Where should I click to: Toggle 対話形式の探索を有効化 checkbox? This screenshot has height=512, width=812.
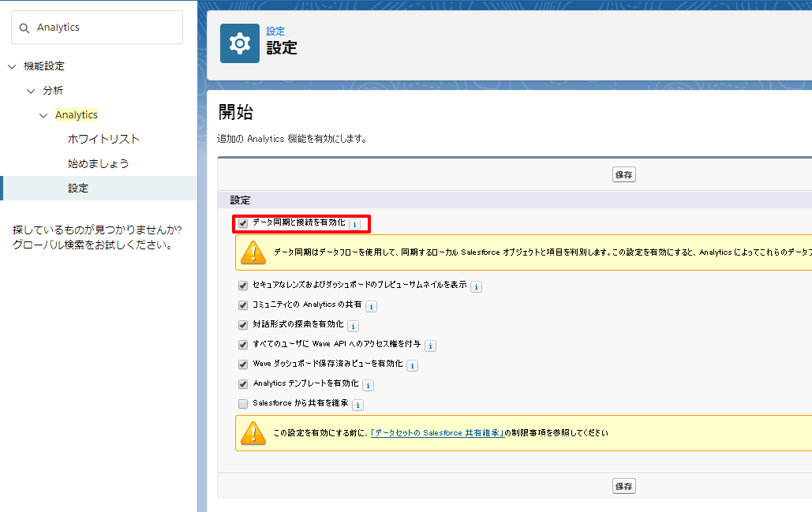pos(243,325)
